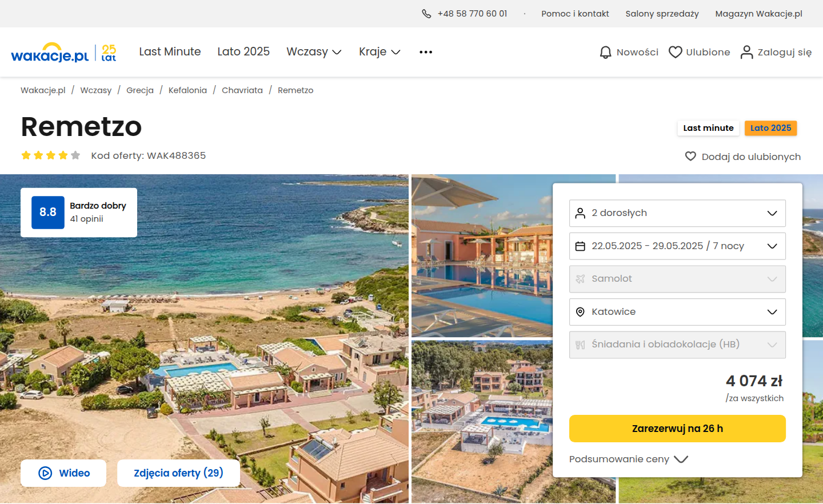Play the Wideo button icon
823x504 pixels.
[x=45, y=473]
